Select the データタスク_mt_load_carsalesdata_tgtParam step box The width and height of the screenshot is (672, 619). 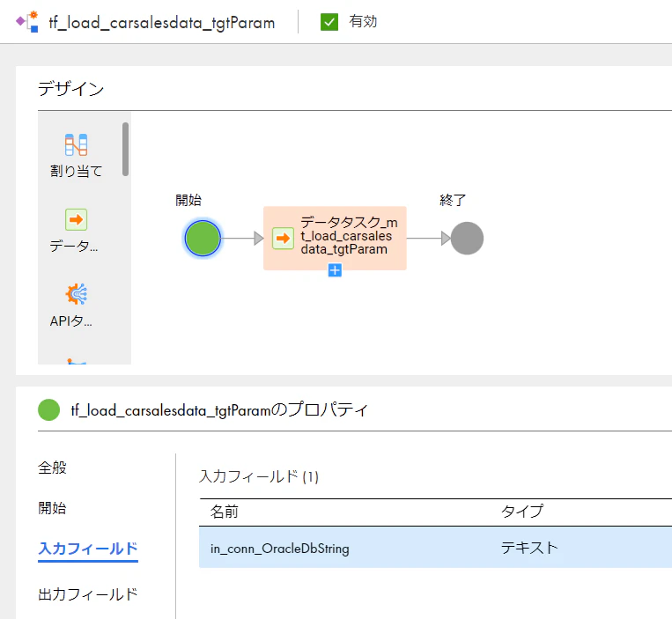335,238
